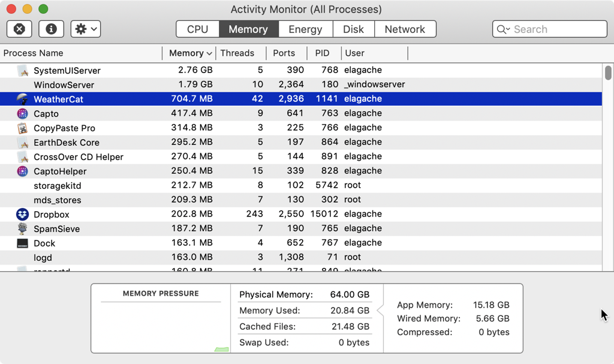Sort by the Ports column header

287,53
